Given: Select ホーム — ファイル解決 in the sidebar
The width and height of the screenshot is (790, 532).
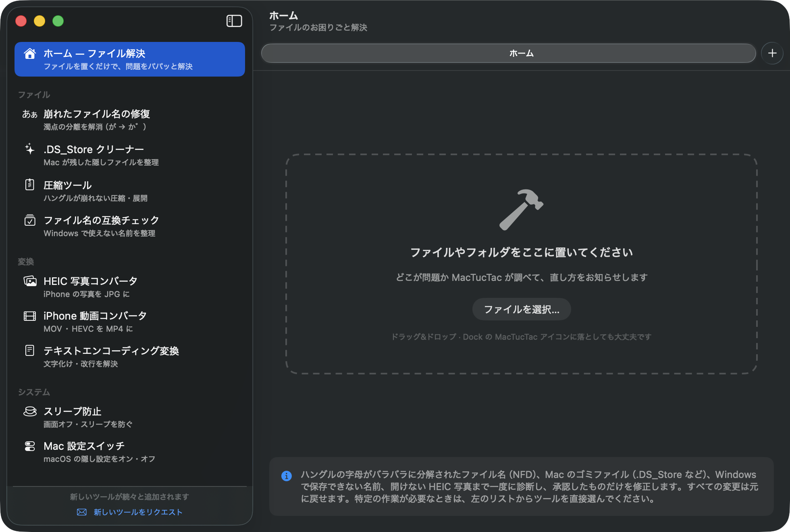Looking at the screenshot, I should coord(130,59).
